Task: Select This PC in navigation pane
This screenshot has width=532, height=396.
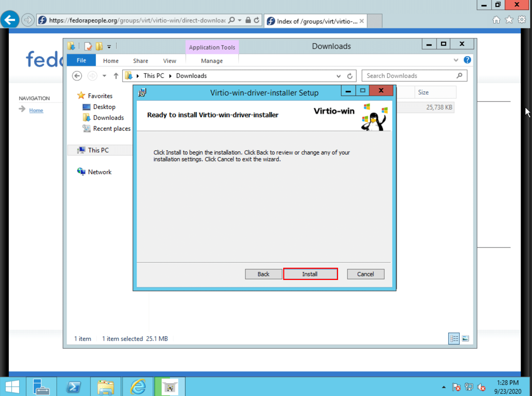Action: [98, 150]
